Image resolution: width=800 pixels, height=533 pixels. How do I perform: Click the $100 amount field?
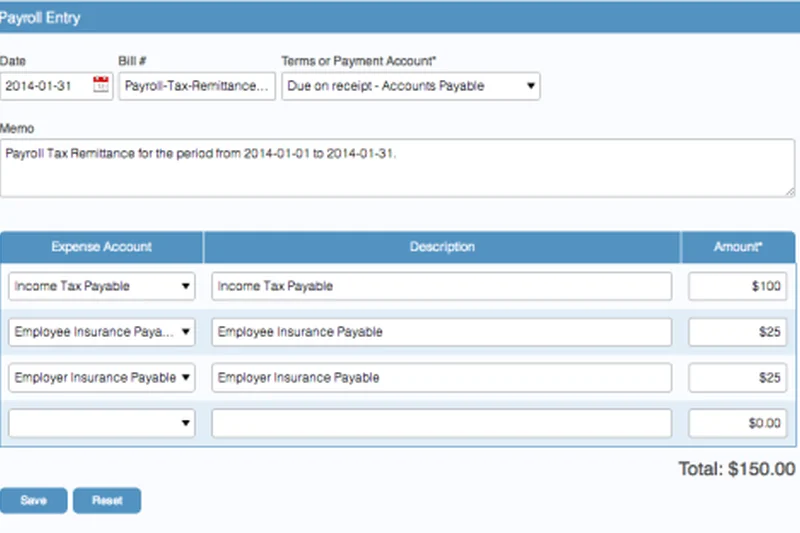pos(737,286)
